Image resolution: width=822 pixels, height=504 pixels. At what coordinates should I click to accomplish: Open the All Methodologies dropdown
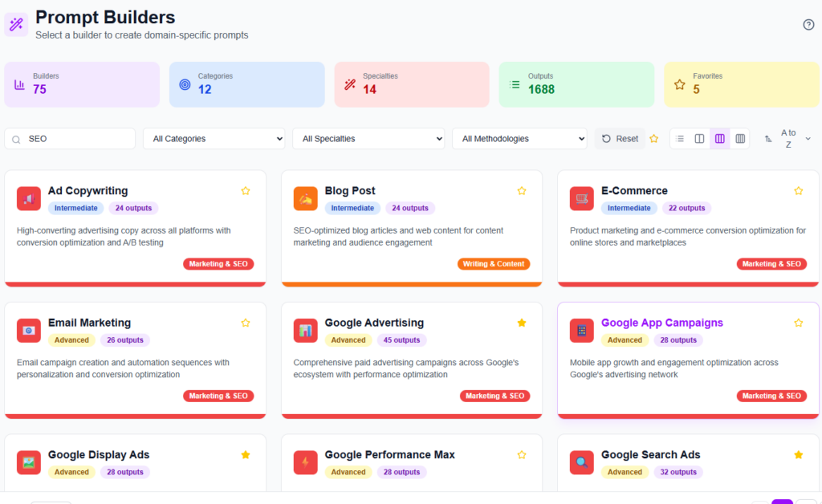point(519,138)
